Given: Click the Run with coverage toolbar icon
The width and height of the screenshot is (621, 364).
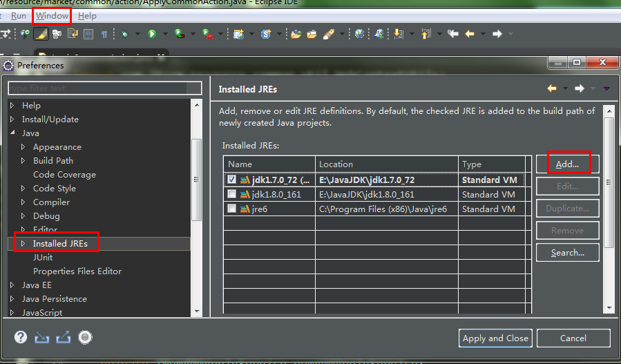Looking at the screenshot, I should [x=180, y=34].
